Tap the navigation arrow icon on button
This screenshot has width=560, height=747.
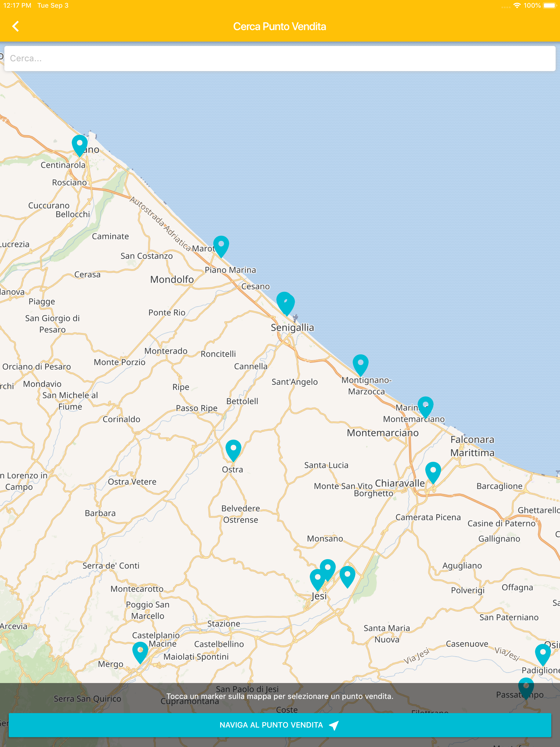click(334, 725)
